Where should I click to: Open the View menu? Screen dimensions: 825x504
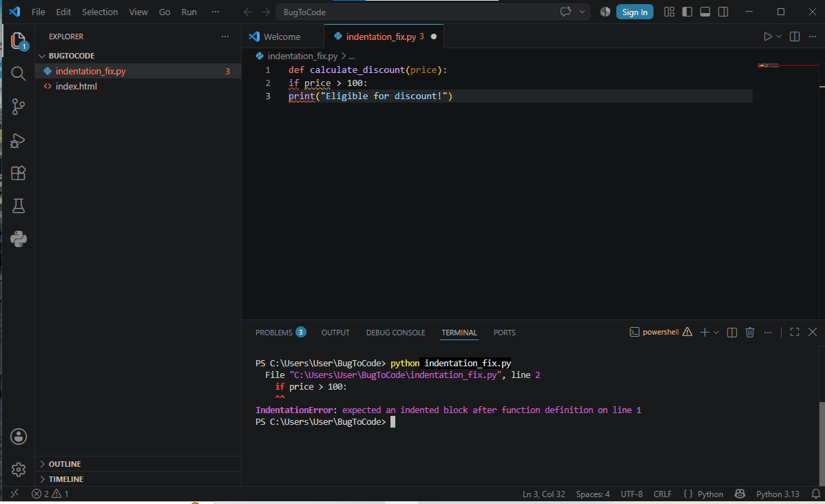pos(138,12)
